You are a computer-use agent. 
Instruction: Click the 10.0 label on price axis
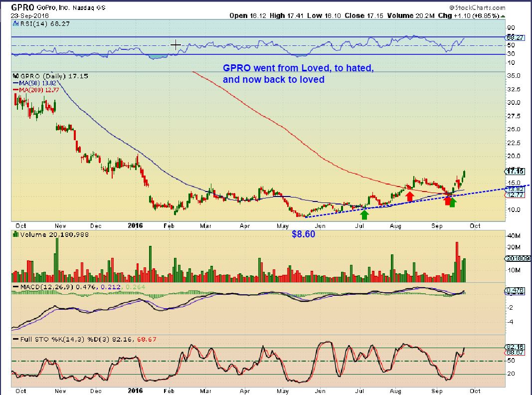[x=514, y=209]
